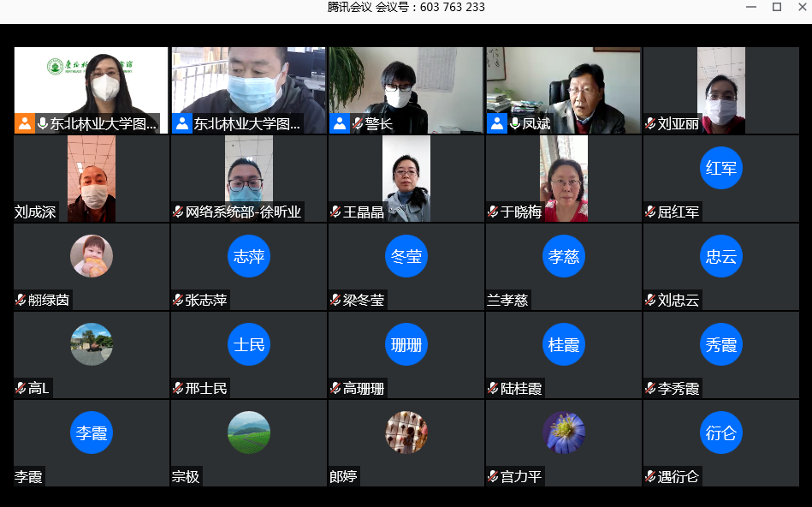This screenshot has height=507, width=812.
Task: Select the blue 冬莹 avatar circle
Action: [x=406, y=256]
